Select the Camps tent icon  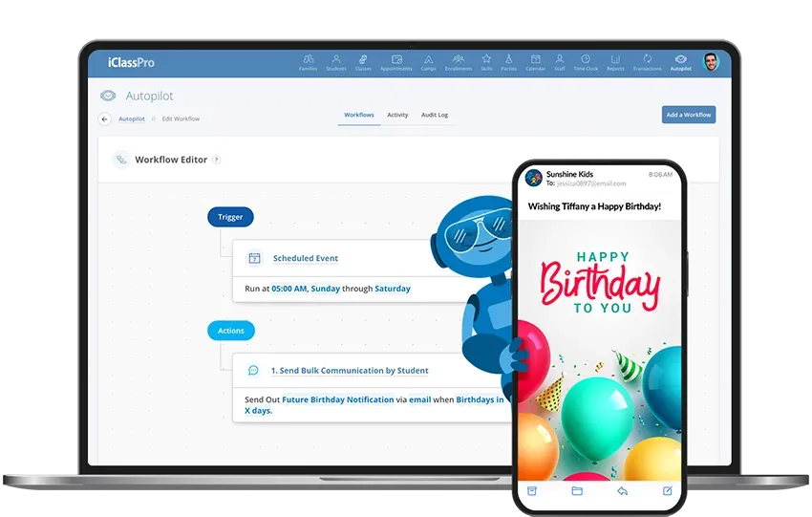click(428, 62)
